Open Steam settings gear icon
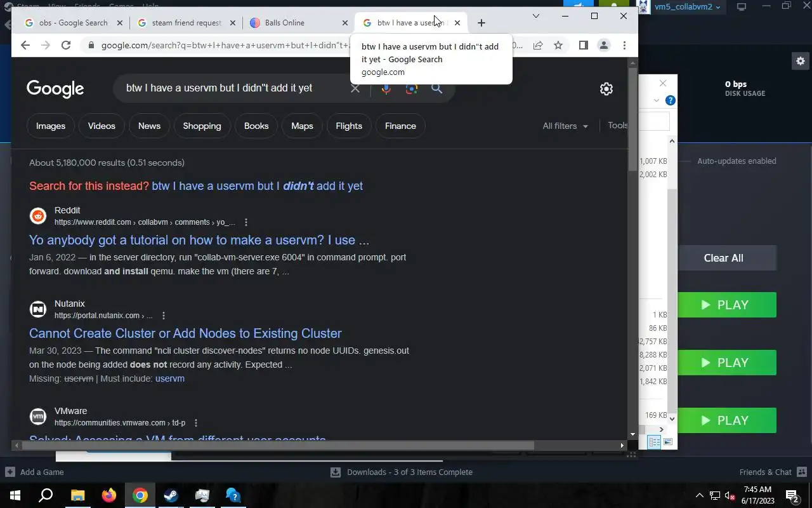 (x=800, y=61)
